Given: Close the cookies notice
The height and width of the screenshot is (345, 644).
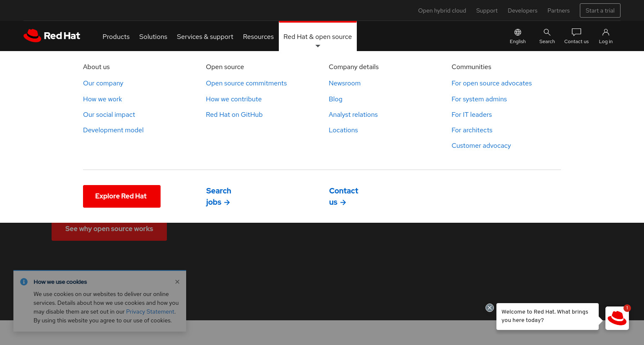Looking at the screenshot, I should 177,282.
